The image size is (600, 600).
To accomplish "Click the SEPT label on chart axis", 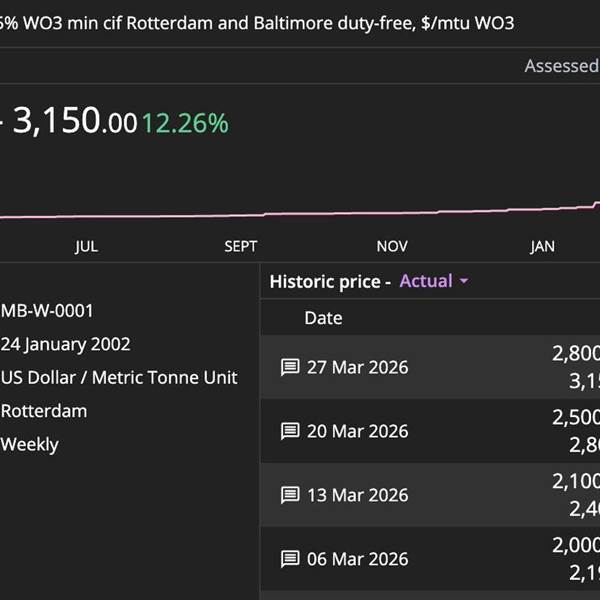I will [241, 246].
